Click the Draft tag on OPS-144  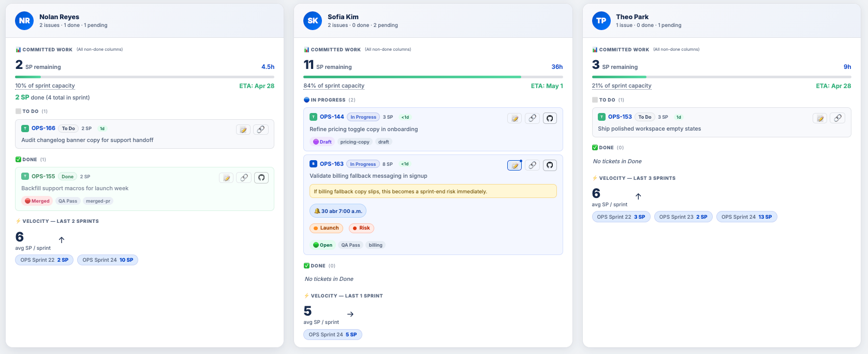click(322, 142)
